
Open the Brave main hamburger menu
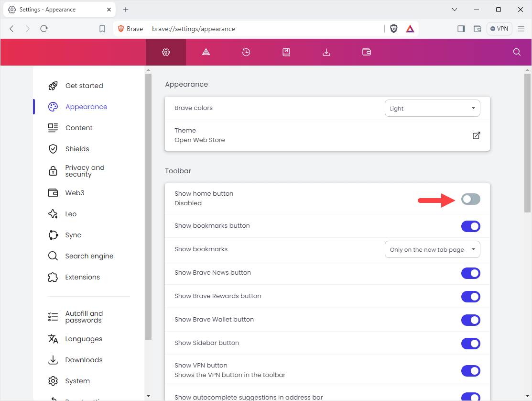click(x=521, y=29)
